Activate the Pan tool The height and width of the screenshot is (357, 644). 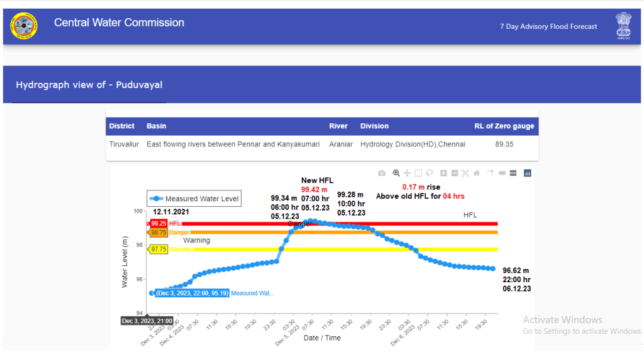pos(407,173)
